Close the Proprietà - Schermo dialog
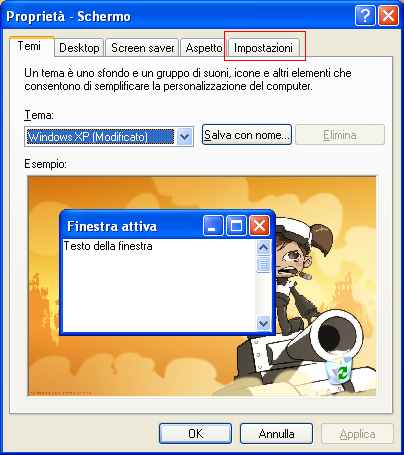 pos(389,15)
